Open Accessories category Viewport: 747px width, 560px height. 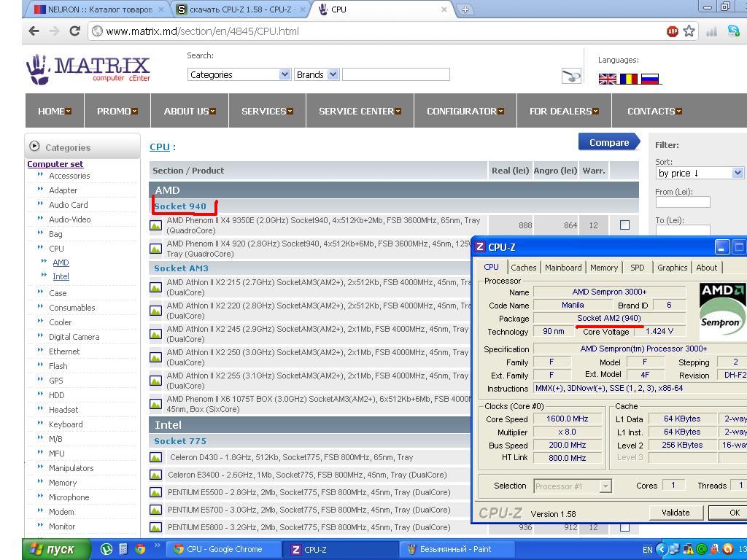69,176
